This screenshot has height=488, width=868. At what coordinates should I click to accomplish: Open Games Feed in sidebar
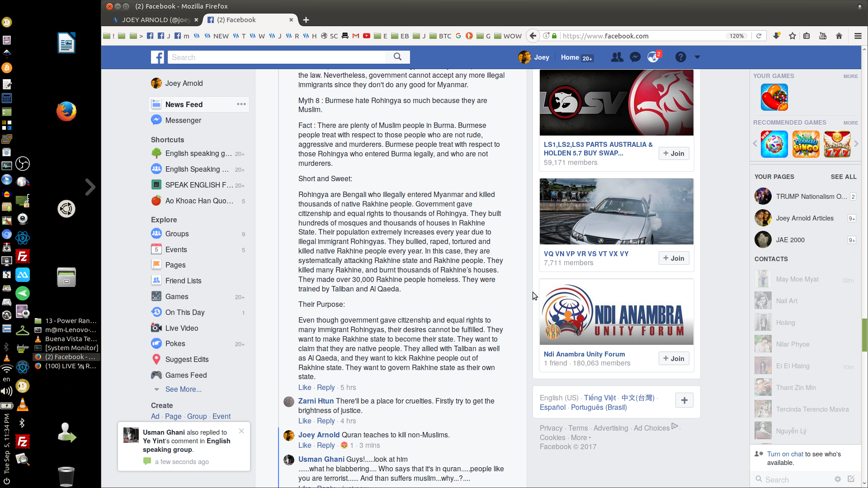186,375
